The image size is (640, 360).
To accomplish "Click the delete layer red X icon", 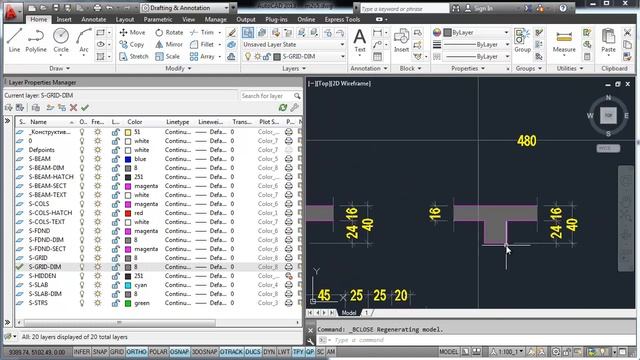I will (73, 108).
